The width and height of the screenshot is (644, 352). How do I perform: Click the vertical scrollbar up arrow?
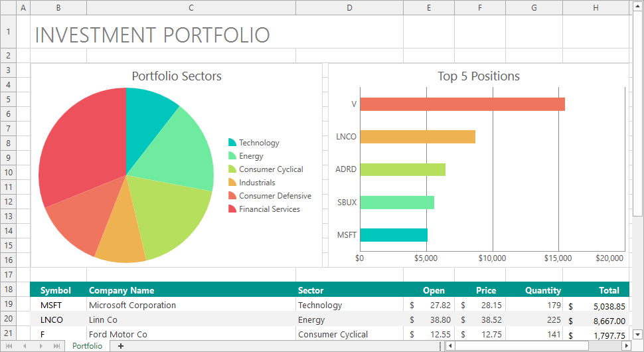point(637,7)
